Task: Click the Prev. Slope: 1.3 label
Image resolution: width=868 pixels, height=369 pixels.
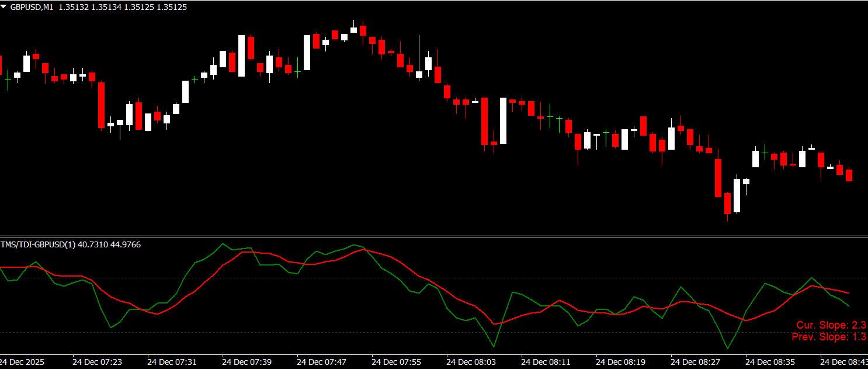Action: [x=828, y=337]
